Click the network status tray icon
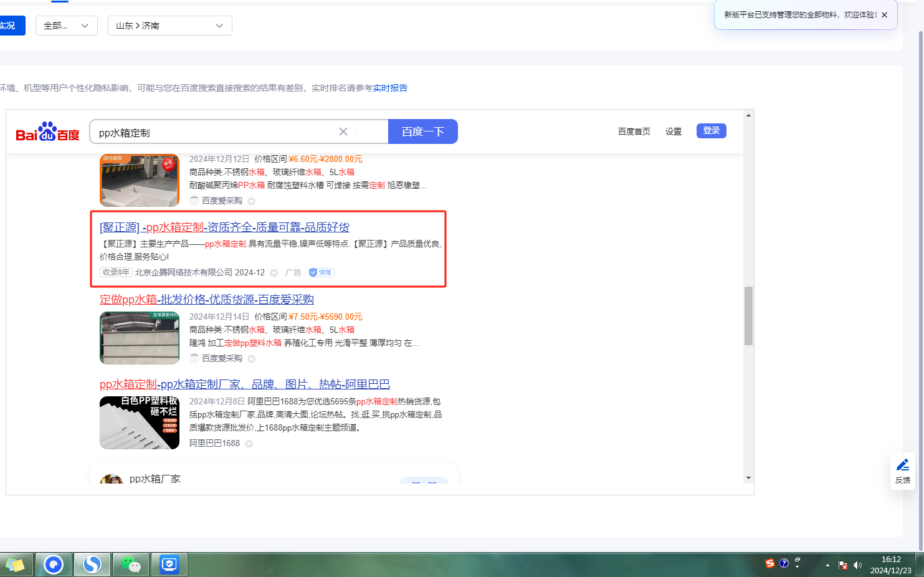Image resolution: width=924 pixels, height=577 pixels. click(843, 565)
